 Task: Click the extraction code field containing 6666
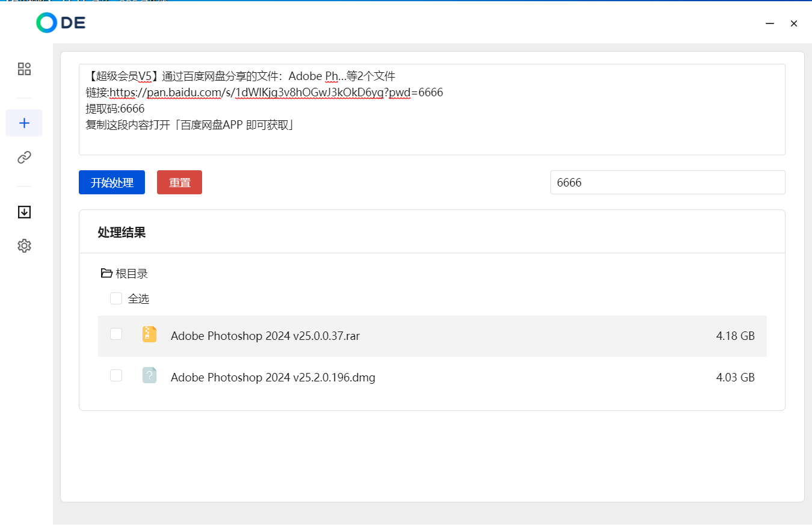[667, 182]
